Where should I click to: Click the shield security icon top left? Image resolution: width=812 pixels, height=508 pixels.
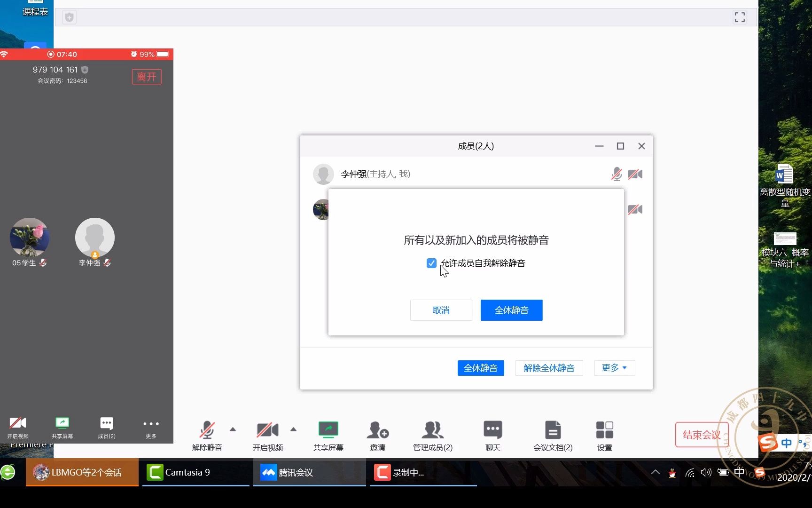click(69, 17)
